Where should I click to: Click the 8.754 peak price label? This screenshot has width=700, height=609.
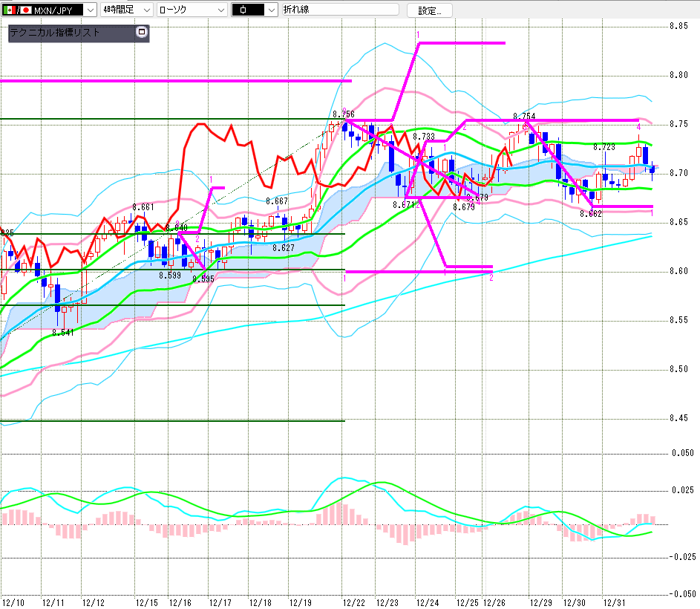tap(523, 117)
